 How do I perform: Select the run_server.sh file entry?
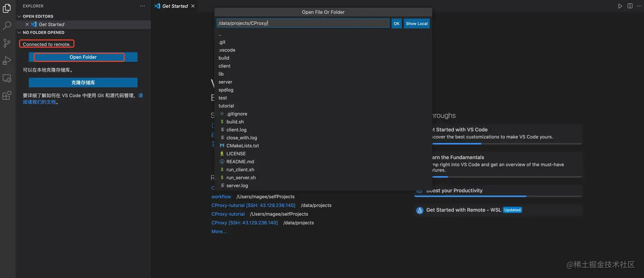click(323, 178)
